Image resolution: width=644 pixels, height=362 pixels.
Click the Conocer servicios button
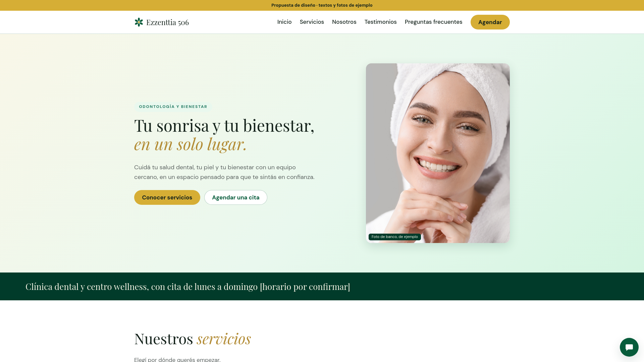click(x=167, y=197)
